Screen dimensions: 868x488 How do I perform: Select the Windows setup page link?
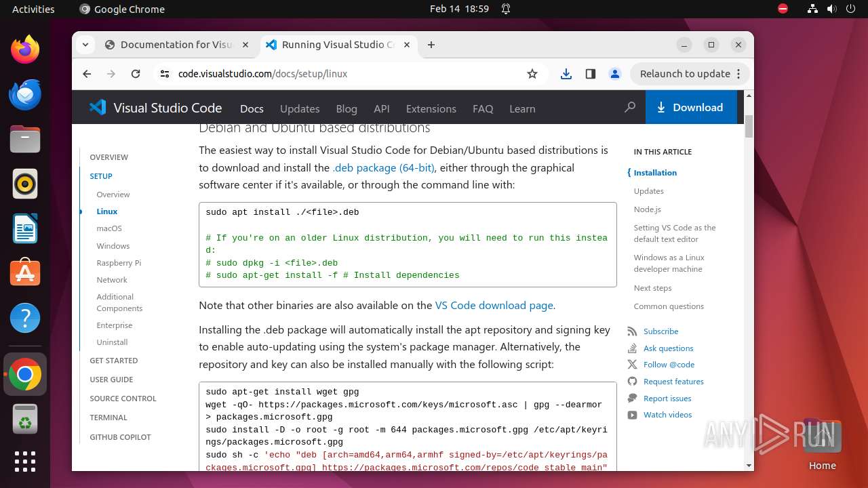[x=113, y=246]
